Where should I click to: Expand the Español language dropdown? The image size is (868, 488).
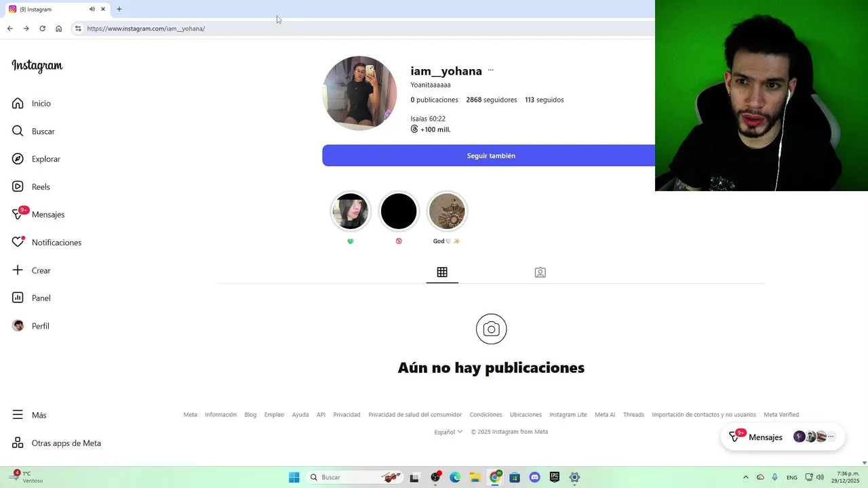pos(448,432)
